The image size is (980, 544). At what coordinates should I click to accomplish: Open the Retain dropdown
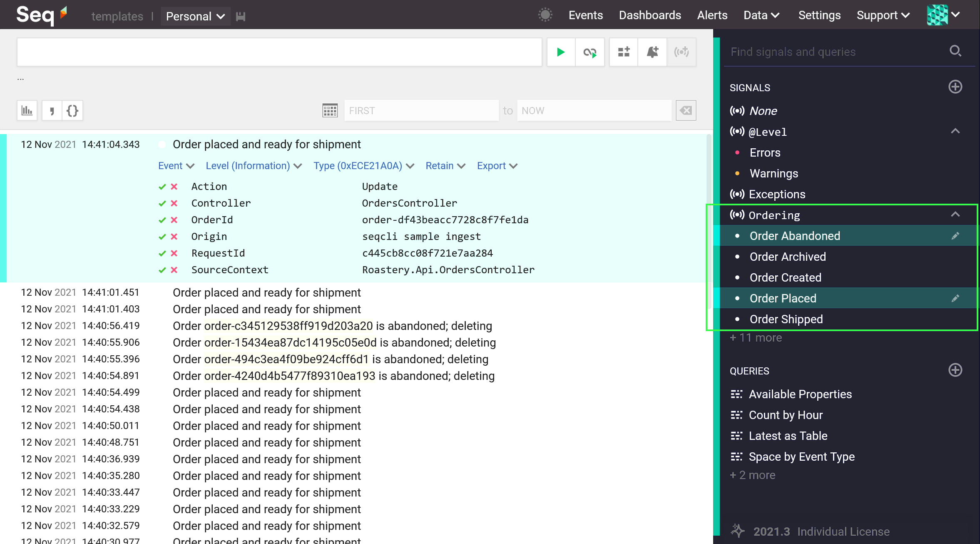(445, 166)
